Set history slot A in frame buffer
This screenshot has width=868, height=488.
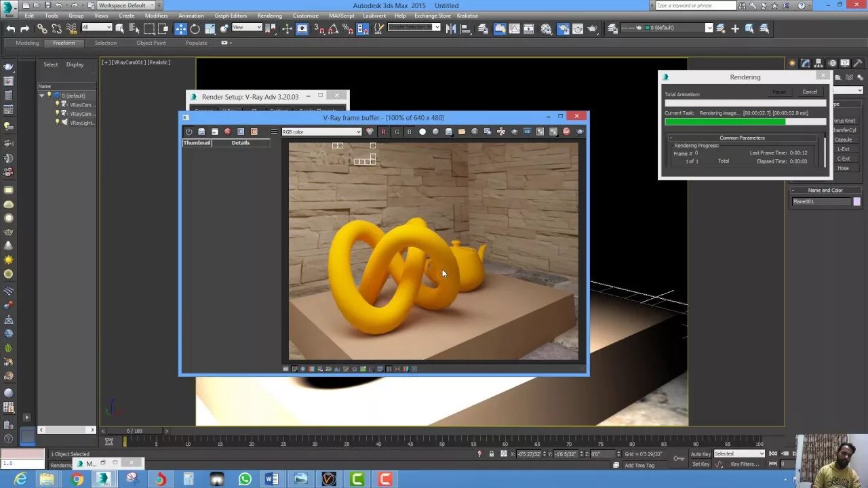point(241,131)
